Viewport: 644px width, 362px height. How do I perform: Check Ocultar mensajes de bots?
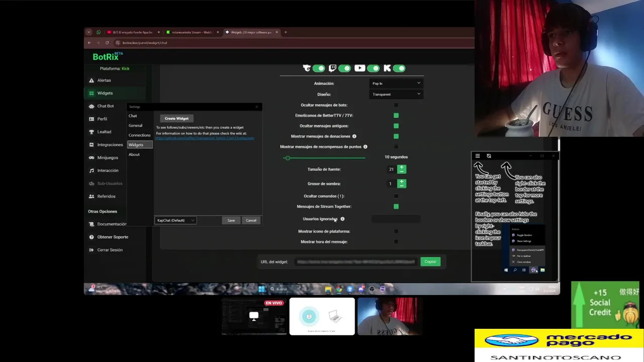coord(396,105)
